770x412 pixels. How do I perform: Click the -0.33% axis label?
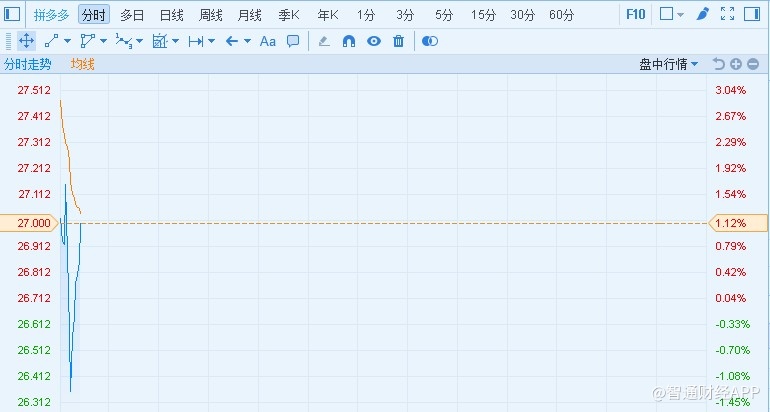pos(733,324)
